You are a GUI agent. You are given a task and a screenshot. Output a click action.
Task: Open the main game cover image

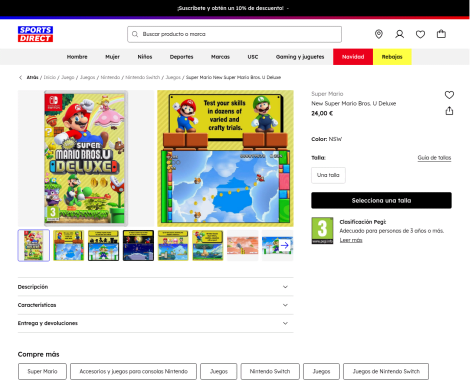[86, 158]
